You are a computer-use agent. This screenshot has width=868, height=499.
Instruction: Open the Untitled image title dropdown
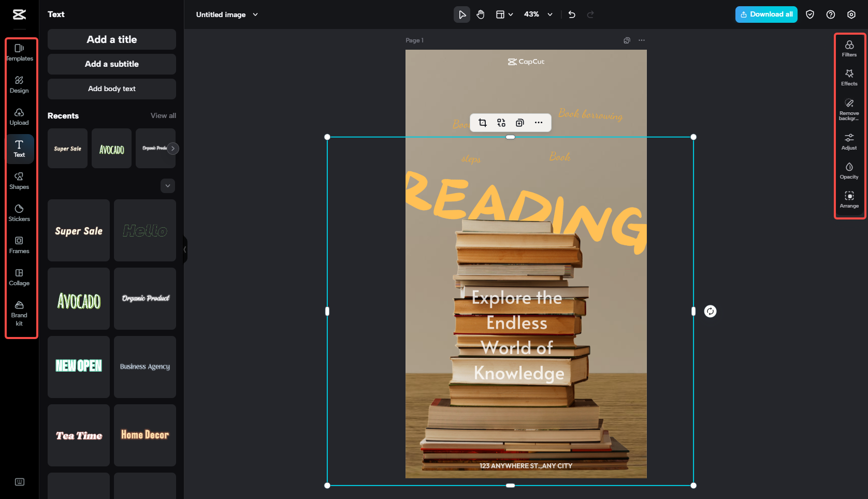click(x=255, y=14)
